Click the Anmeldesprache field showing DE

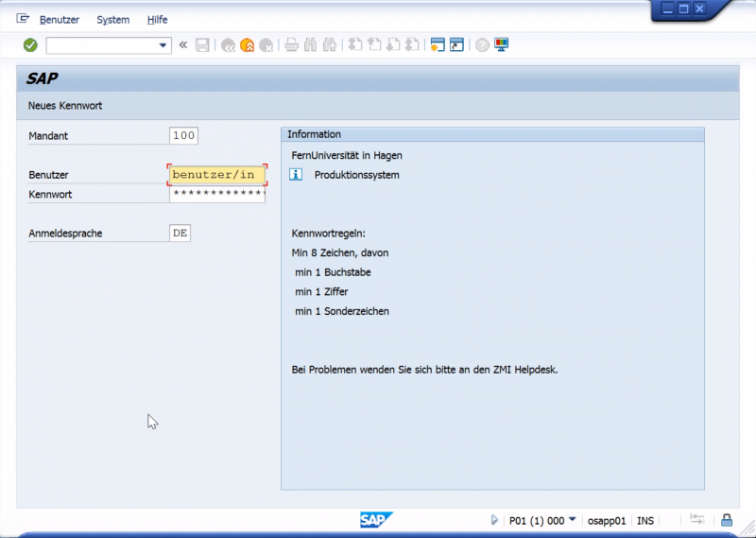click(x=180, y=233)
